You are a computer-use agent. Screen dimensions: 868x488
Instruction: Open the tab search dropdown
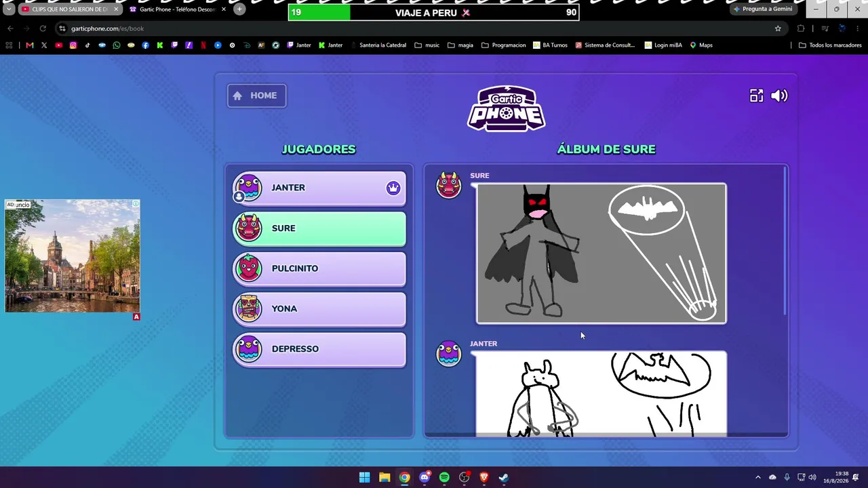click(9, 9)
